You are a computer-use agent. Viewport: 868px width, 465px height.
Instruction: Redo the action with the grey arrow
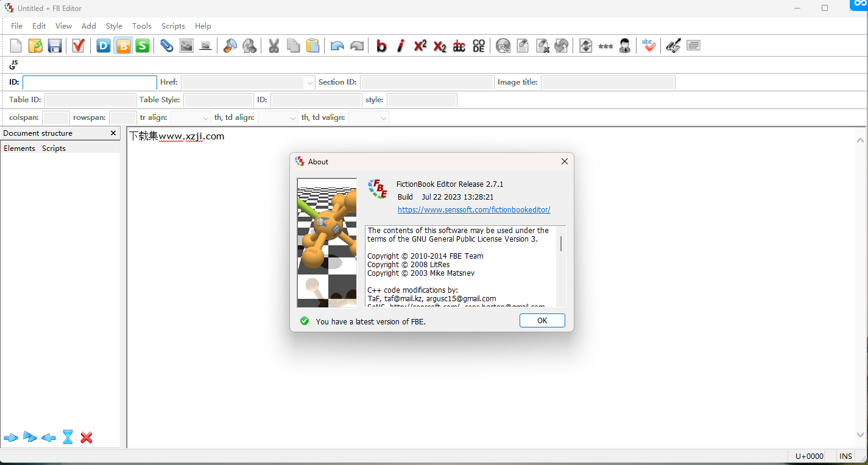(357, 46)
